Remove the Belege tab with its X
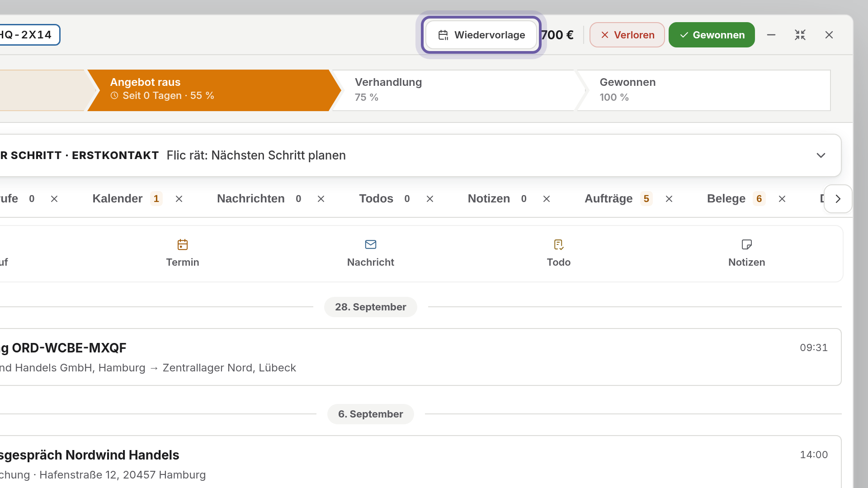The height and width of the screenshot is (488, 868). pyautogui.click(x=782, y=199)
